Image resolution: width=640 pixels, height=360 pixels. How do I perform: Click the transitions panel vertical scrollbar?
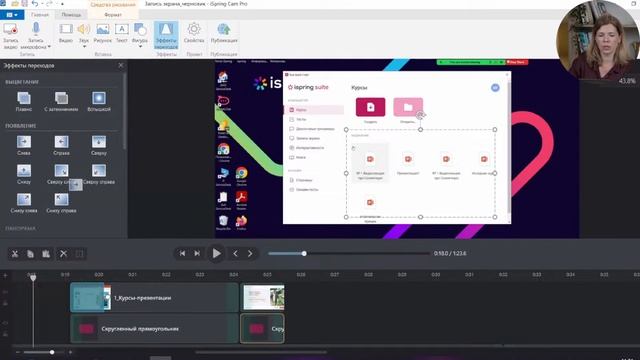tap(124, 111)
